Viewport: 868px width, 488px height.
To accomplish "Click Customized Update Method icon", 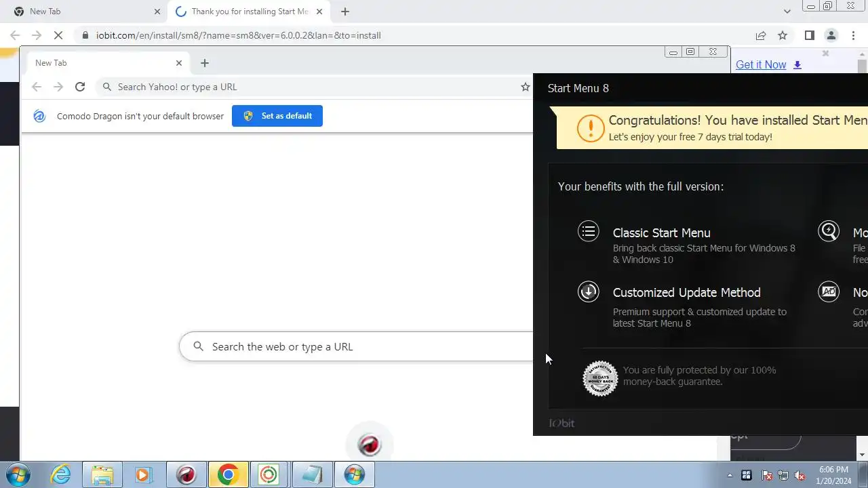I will (589, 291).
